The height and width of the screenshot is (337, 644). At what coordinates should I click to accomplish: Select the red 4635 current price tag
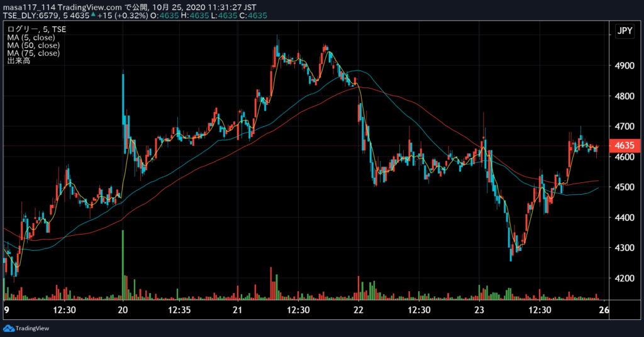[x=625, y=145]
